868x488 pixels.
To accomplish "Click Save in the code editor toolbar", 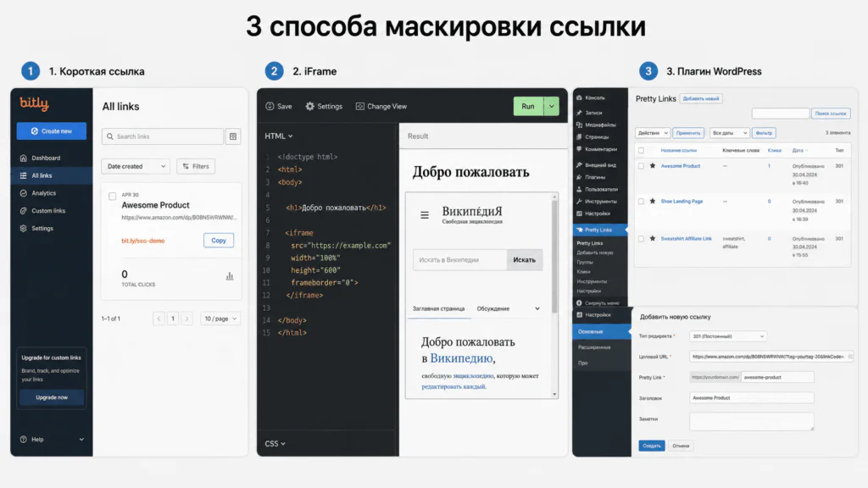I will [278, 106].
